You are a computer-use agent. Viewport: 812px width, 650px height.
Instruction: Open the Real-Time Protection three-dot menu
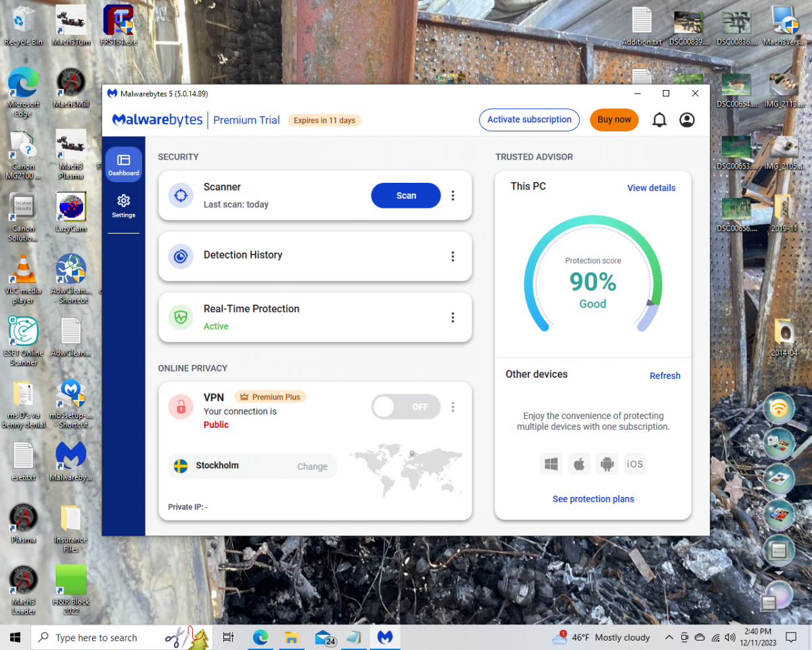(x=453, y=318)
